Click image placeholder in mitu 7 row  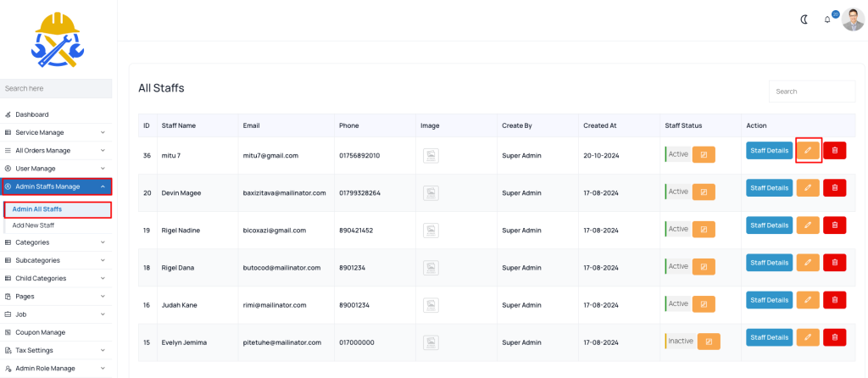(431, 155)
